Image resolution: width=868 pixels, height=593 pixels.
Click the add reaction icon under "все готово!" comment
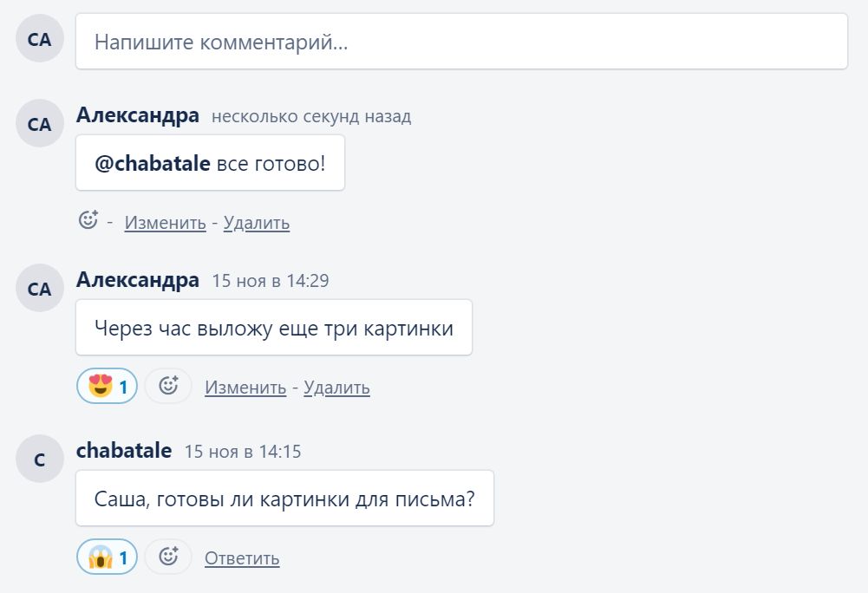point(88,220)
